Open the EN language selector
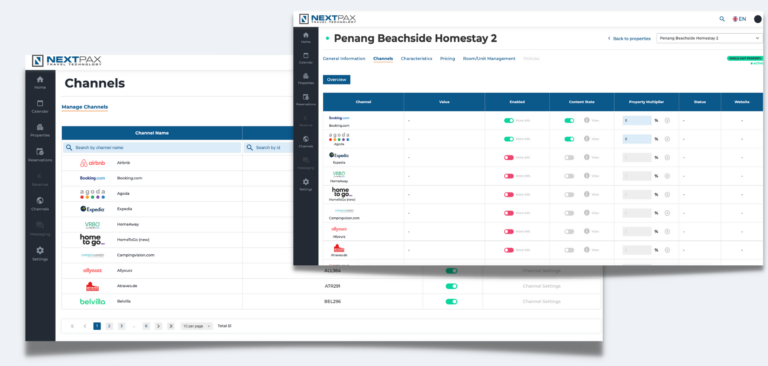 coord(739,19)
